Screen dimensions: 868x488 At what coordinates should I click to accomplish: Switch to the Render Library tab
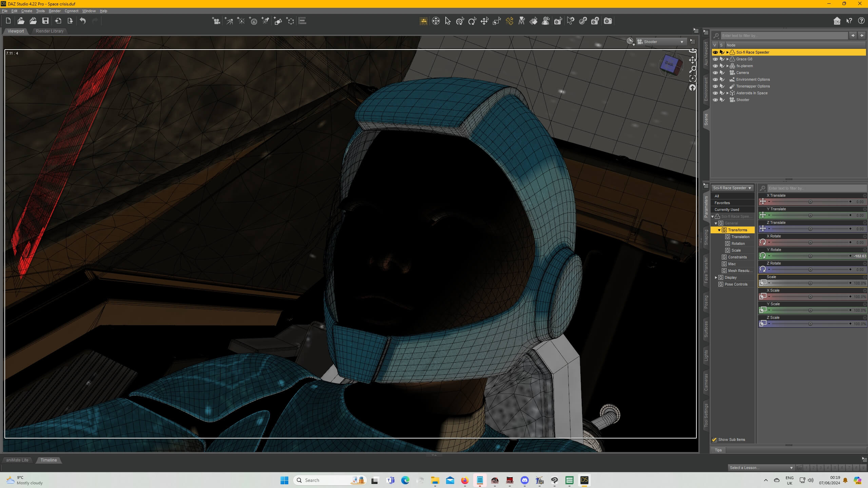tap(50, 31)
